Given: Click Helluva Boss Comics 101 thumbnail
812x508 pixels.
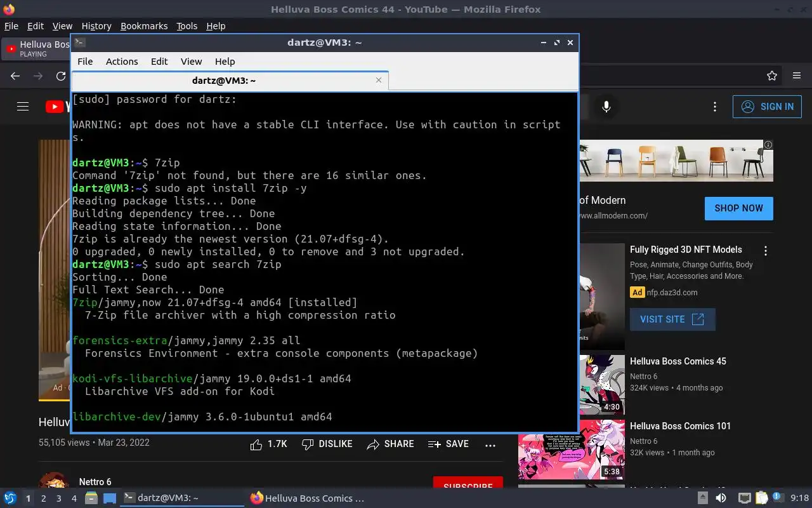Looking at the screenshot, I should [572, 449].
